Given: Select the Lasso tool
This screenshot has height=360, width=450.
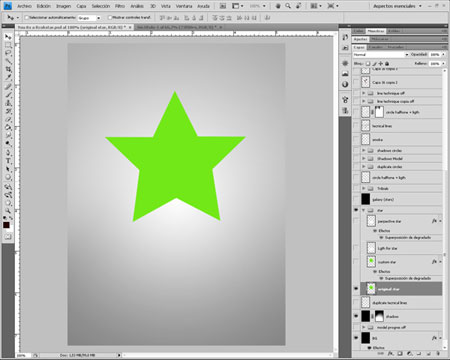Looking at the screenshot, I should point(8,53).
